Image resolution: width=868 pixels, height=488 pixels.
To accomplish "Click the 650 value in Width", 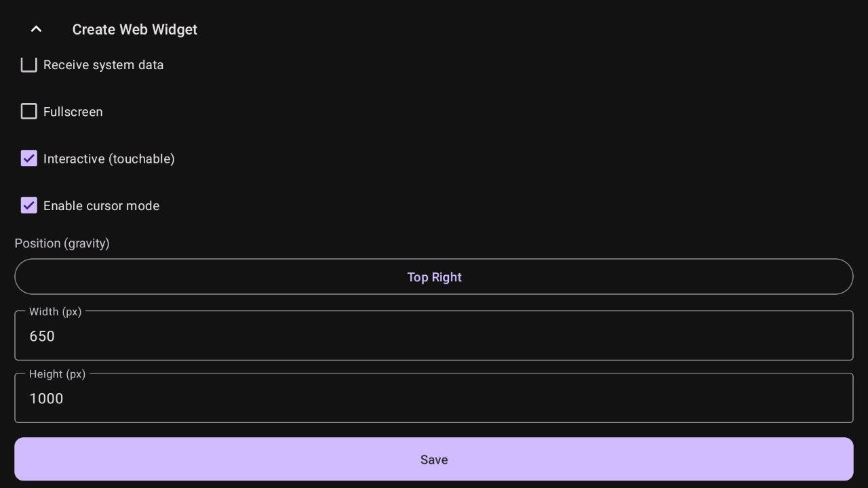I will click(x=42, y=337).
